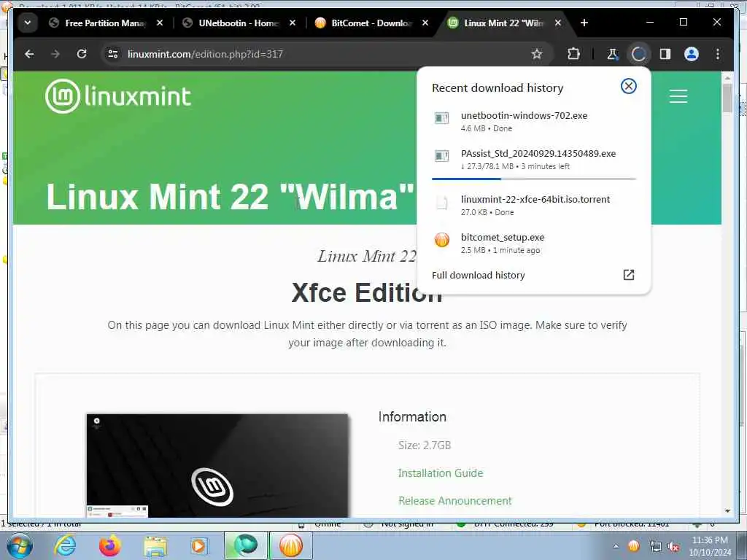Screen dimensions: 747x560
Task: Click the Linux Mint desktop screenshot thumbnail
Action: click(217, 465)
